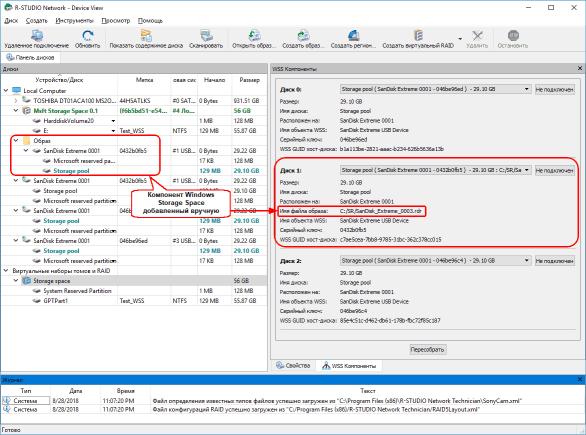This screenshot has width=586, height=435.
Task: Select the Msft Storage Space 0.1 row
Action: tap(134, 111)
